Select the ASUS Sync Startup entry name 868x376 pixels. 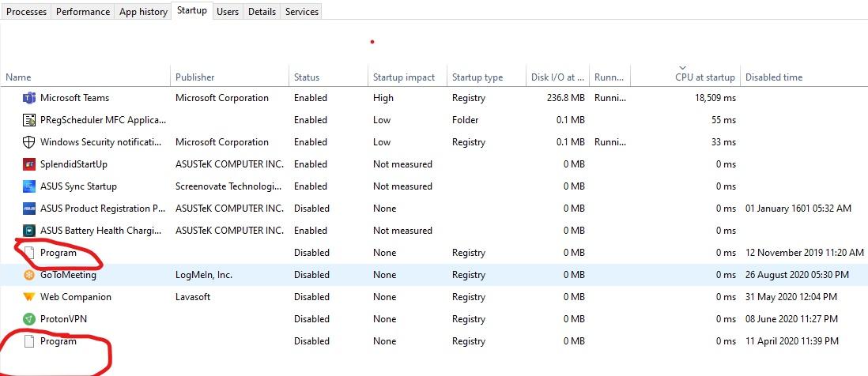[78, 186]
